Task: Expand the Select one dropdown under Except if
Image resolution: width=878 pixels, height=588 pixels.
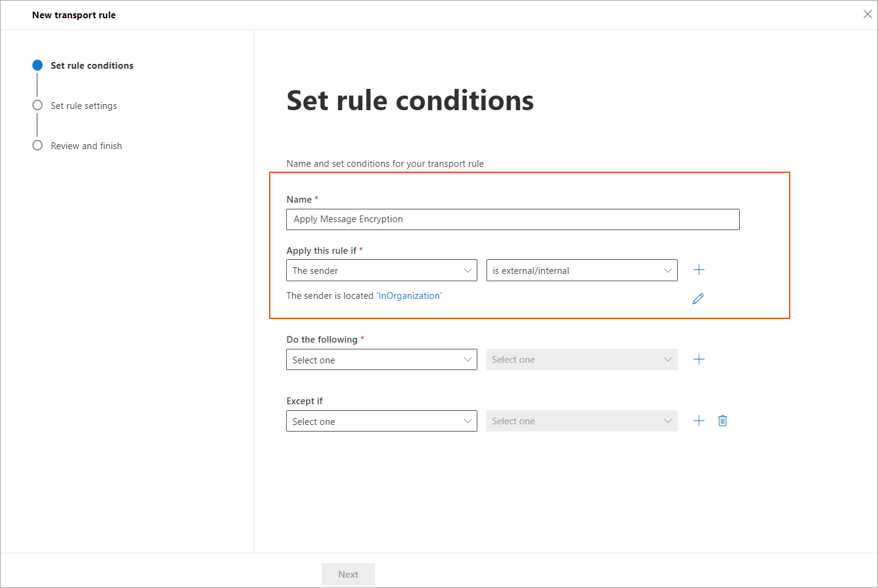Action: pos(381,421)
